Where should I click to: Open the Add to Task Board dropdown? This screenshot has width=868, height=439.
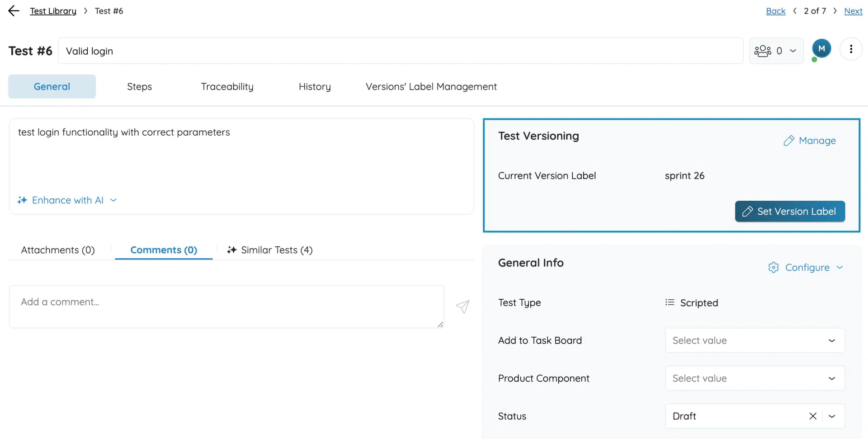point(754,340)
